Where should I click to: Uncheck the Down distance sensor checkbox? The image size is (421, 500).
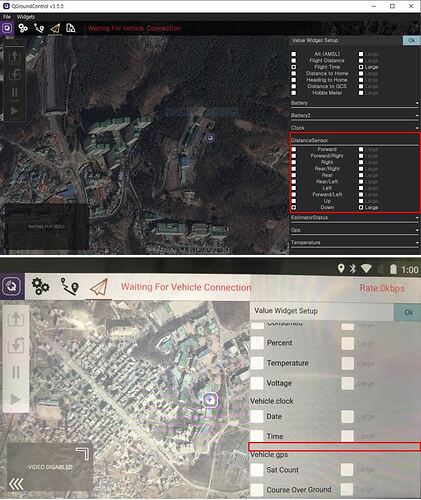point(294,207)
